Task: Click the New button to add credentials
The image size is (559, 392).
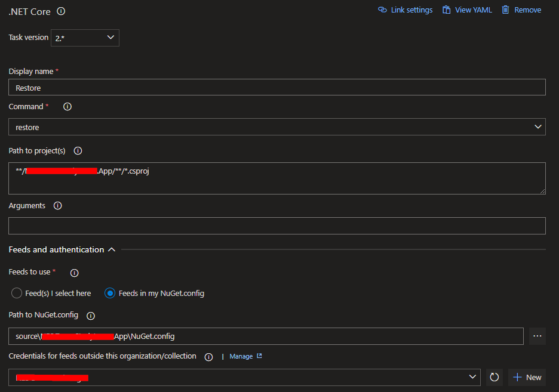Action: [x=527, y=377]
